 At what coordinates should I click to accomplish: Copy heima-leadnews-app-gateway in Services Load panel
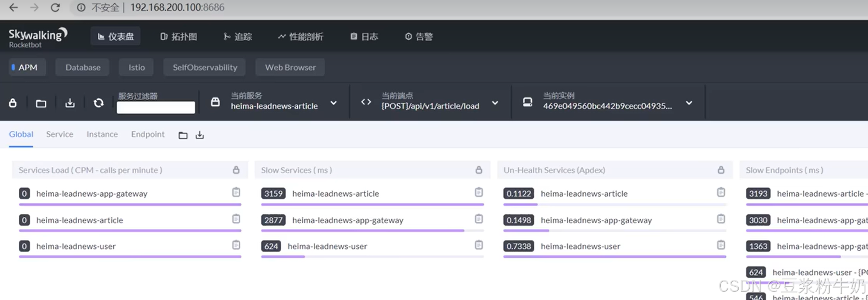236,192
